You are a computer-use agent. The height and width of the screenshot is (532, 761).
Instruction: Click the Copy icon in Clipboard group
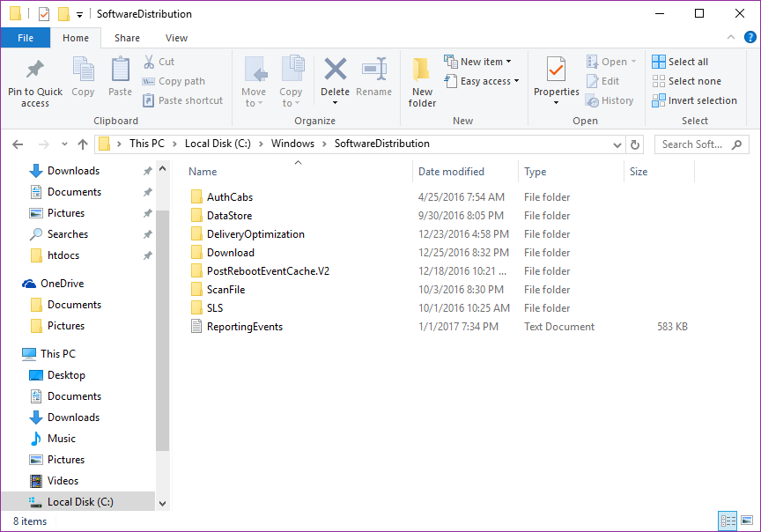tap(83, 70)
